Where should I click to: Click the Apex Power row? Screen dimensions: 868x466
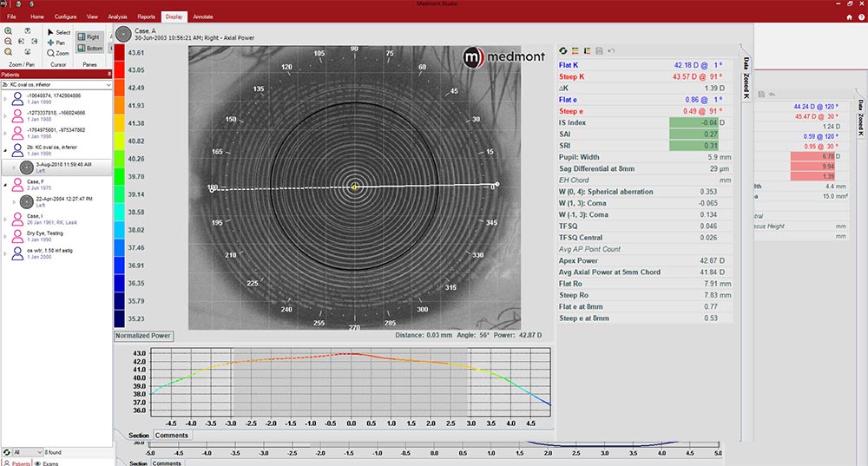coord(645,260)
